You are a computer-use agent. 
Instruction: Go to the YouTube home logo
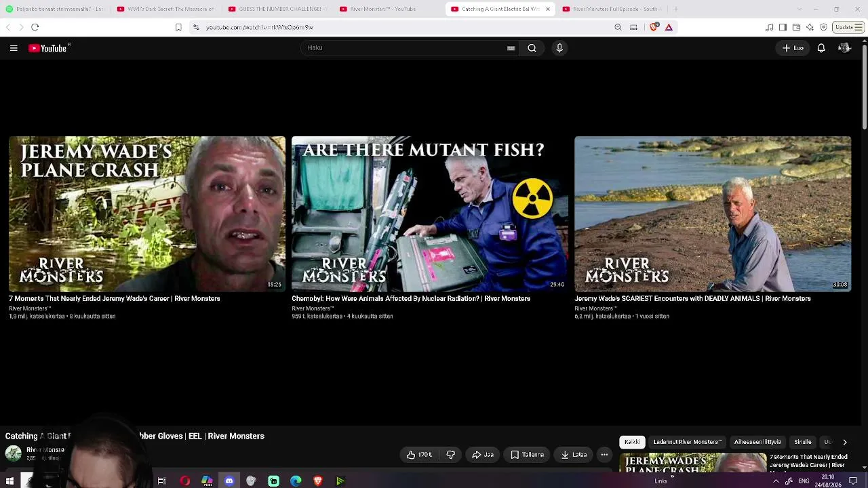click(49, 48)
